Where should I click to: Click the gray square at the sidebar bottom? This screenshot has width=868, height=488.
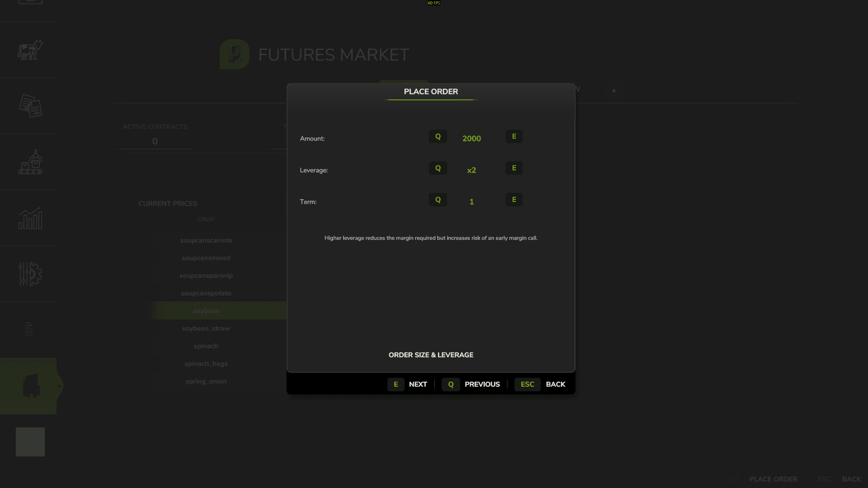coord(30,441)
